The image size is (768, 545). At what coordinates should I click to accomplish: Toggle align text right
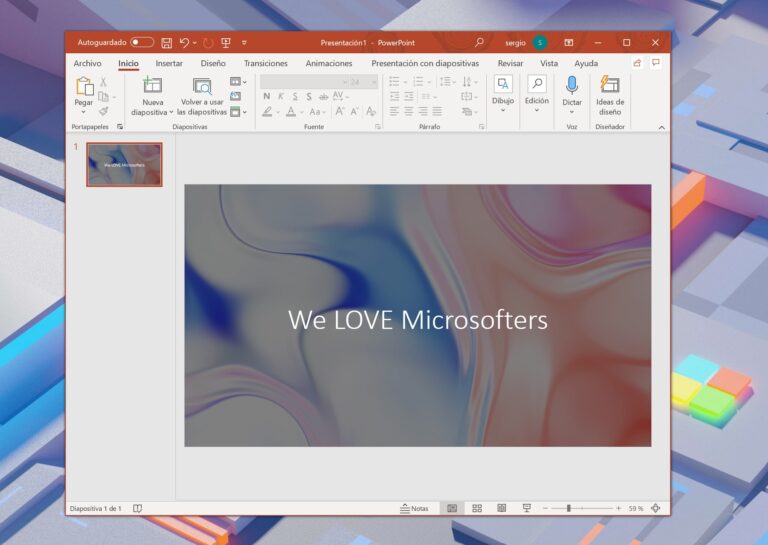click(x=423, y=112)
